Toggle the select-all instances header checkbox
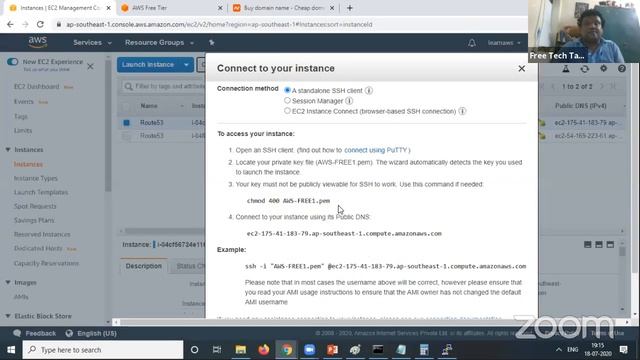The height and width of the screenshot is (360, 640). [x=127, y=106]
